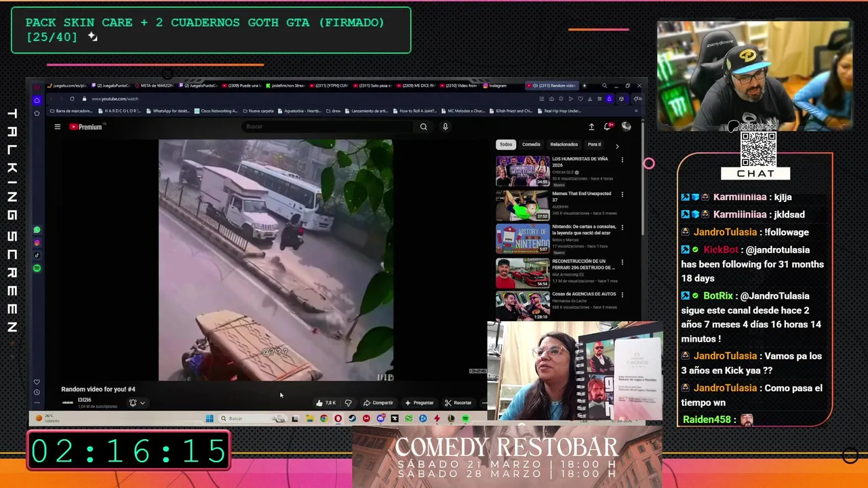This screenshot has width=868, height=488.
Task: Open more options for Nintendo video
Action: pos(623,228)
